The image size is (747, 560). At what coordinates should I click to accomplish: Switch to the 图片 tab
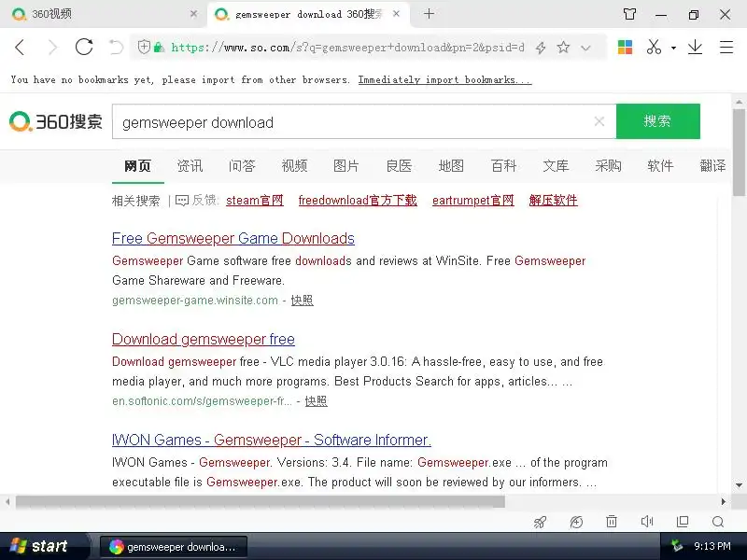(346, 166)
